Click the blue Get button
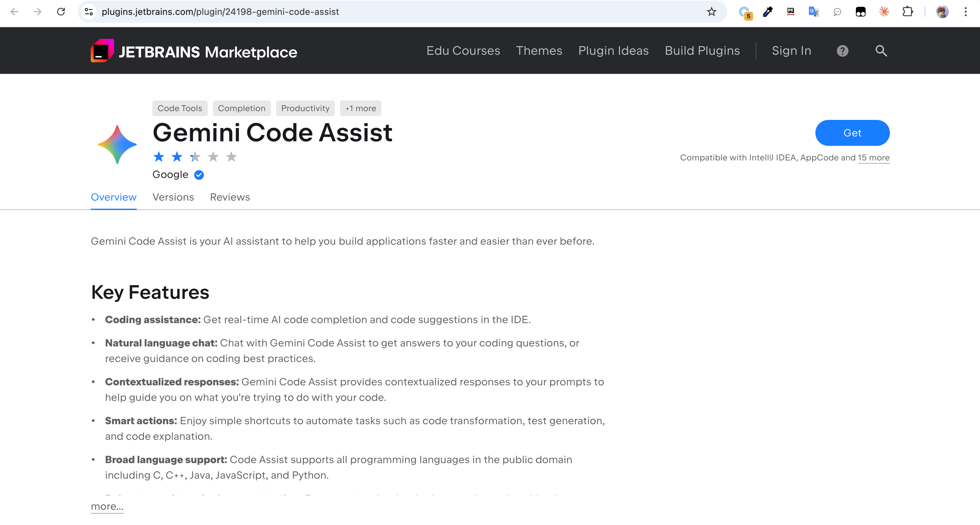 click(852, 133)
